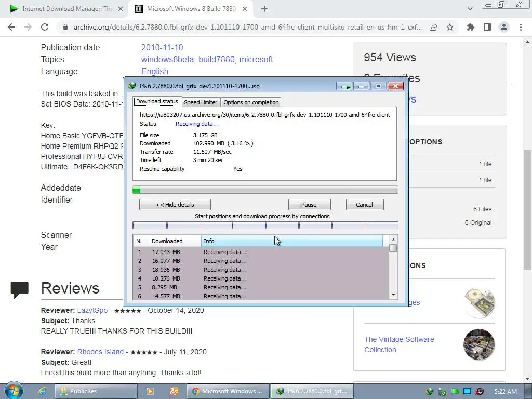Open the Windows Start button
The height and width of the screenshot is (399, 532).
coord(14,391)
